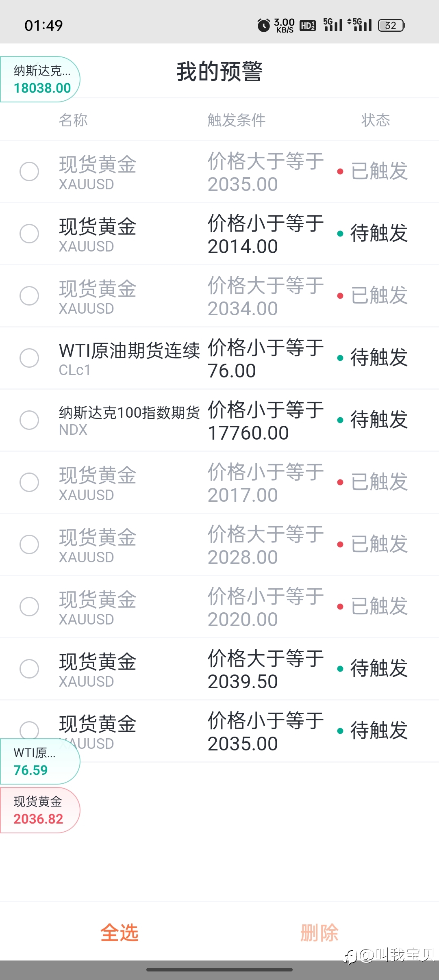Viewport: 439px width, 980px height.
Task: Select the gold alert for price ≥ 2039.50
Action: (29, 669)
